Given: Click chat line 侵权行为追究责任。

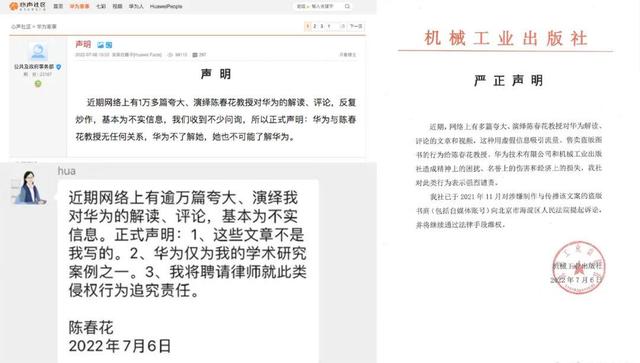Looking at the screenshot, I should click(x=134, y=290).
